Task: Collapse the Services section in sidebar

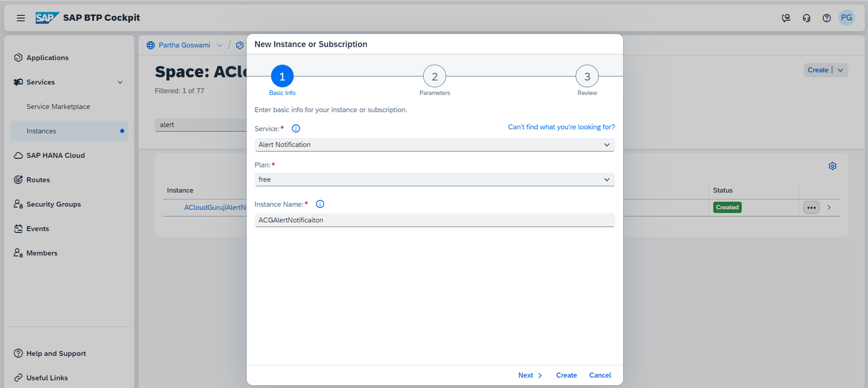Action: [120, 82]
